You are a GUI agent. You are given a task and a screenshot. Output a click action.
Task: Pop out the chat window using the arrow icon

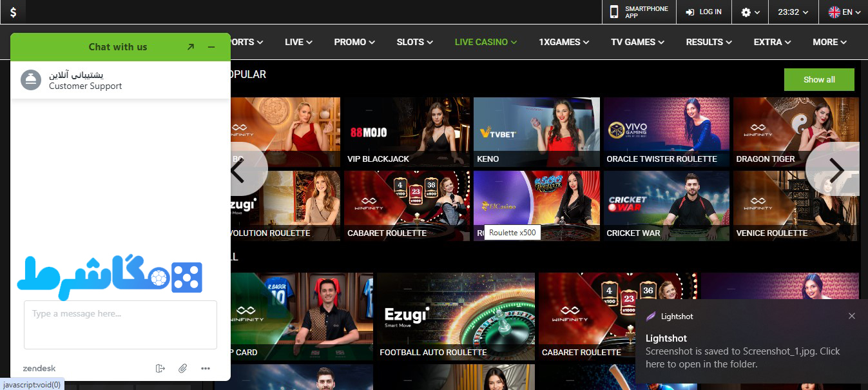pos(191,47)
